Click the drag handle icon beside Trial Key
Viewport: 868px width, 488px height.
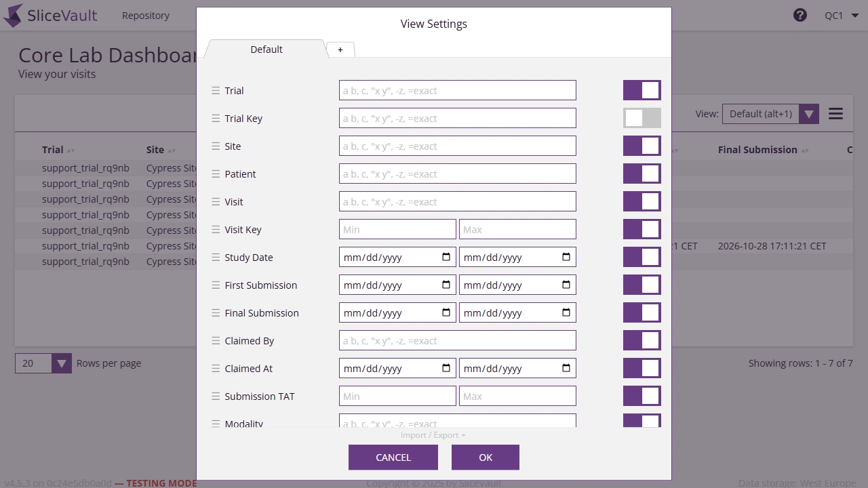coord(216,118)
